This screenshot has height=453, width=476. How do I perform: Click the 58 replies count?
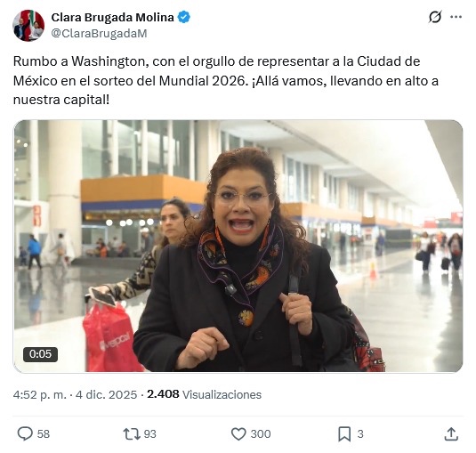pyautogui.click(x=44, y=434)
